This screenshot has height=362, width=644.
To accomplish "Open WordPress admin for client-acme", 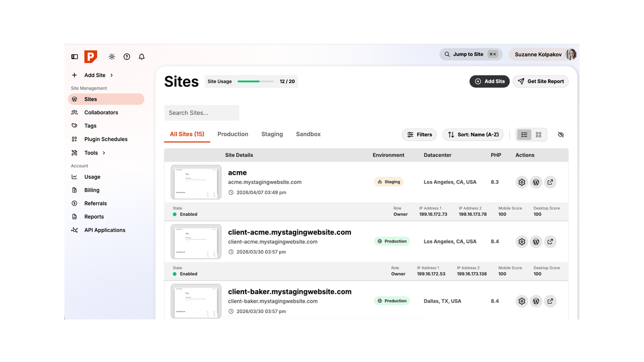I will [x=536, y=242].
